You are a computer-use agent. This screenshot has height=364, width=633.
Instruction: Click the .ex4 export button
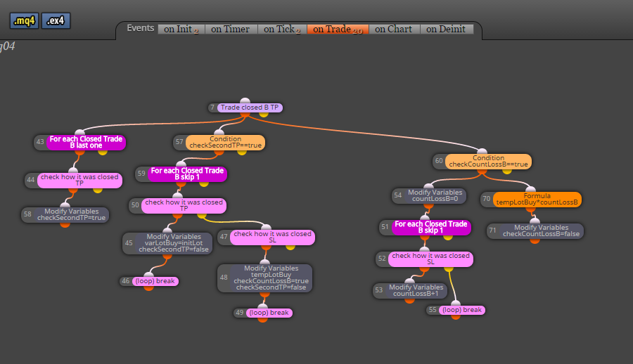[x=56, y=20]
